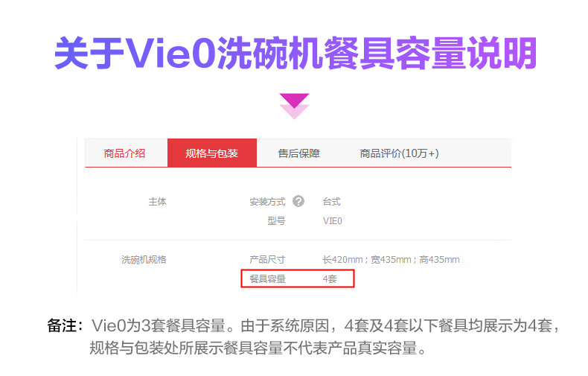Select the 规格与包装 tab
The width and height of the screenshot is (588, 376).
212,153
